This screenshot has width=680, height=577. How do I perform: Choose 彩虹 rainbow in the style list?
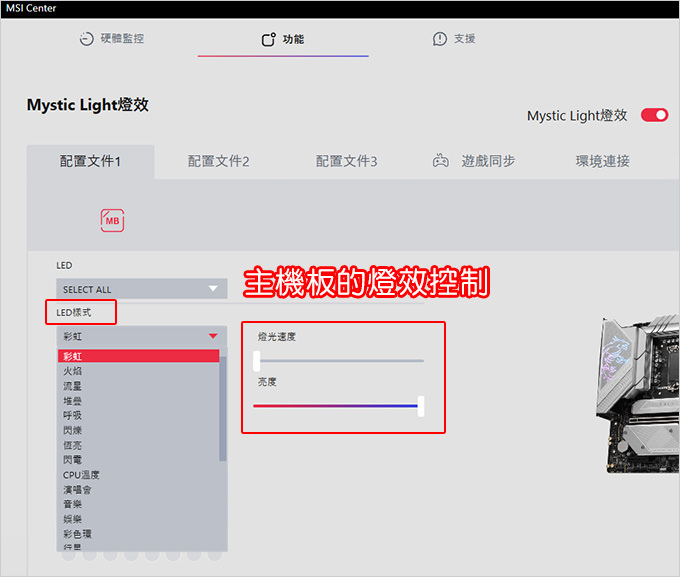[x=138, y=356]
